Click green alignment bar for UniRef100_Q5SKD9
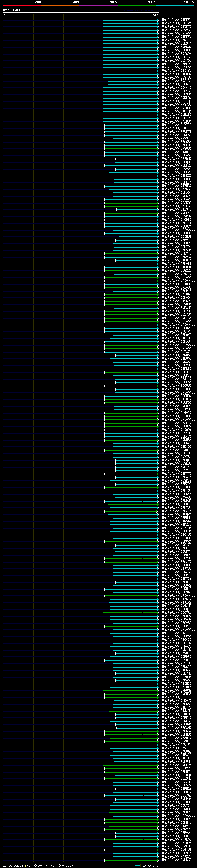This screenshot has height=868, width=197. tap(131, 203)
